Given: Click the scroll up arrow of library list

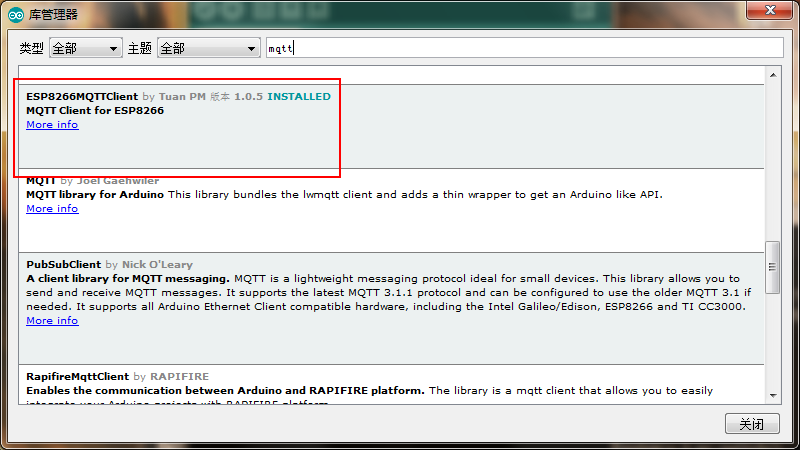Looking at the screenshot, I should 773,75.
